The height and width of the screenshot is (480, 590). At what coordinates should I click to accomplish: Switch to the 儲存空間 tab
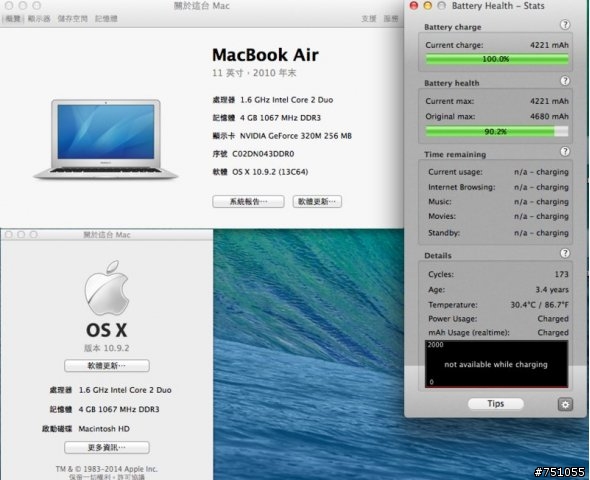[x=72, y=18]
